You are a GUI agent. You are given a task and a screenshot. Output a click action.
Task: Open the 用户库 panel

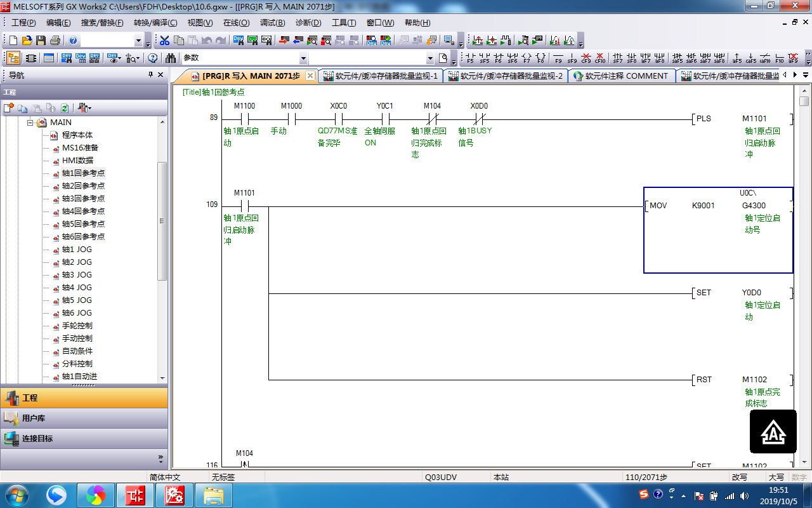(x=34, y=418)
